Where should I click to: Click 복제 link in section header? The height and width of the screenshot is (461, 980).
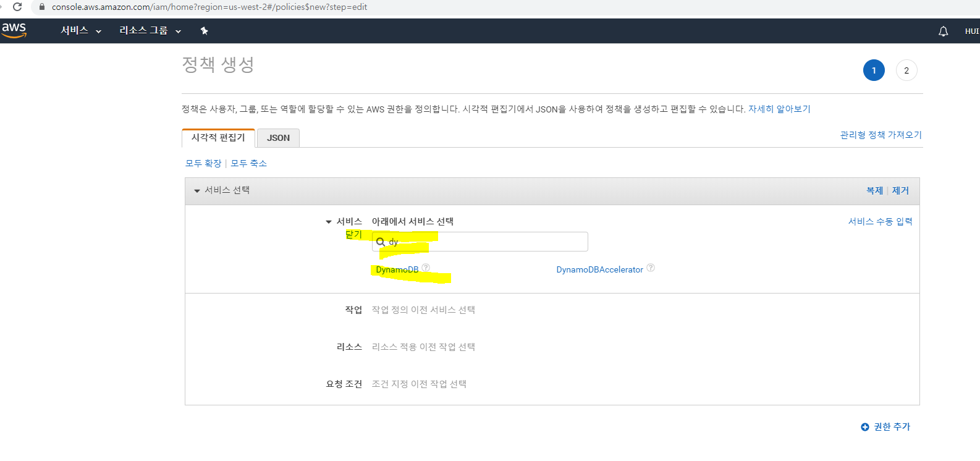874,190
